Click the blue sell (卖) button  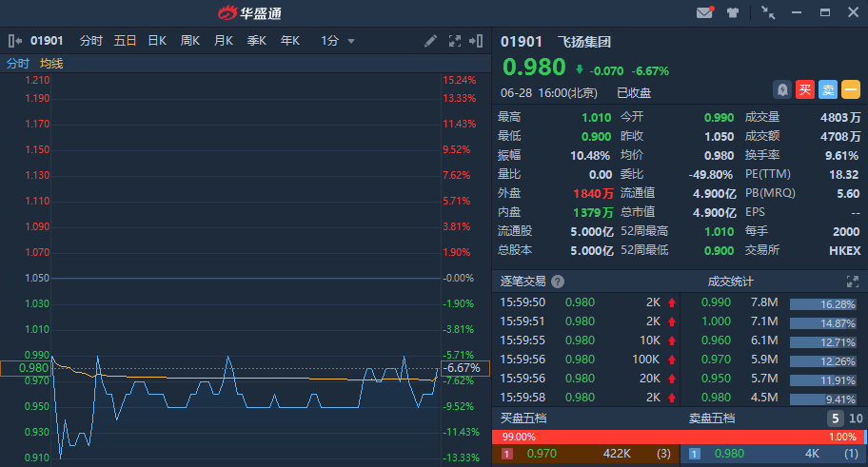[828, 89]
